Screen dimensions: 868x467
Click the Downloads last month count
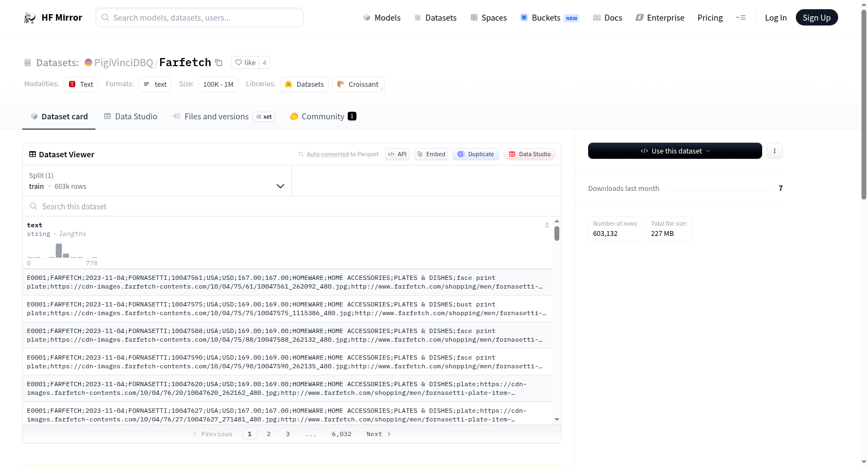[x=781, y=188]
